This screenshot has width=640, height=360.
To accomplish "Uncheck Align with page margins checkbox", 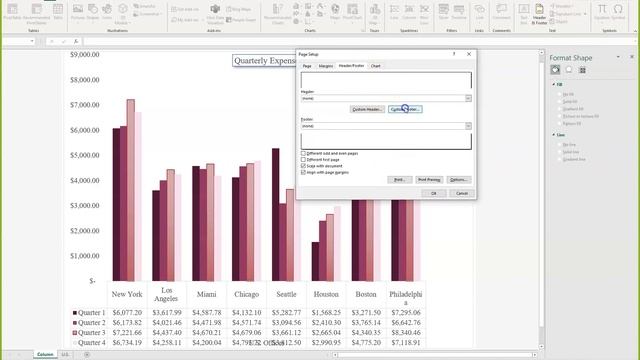I will point(303,173).
